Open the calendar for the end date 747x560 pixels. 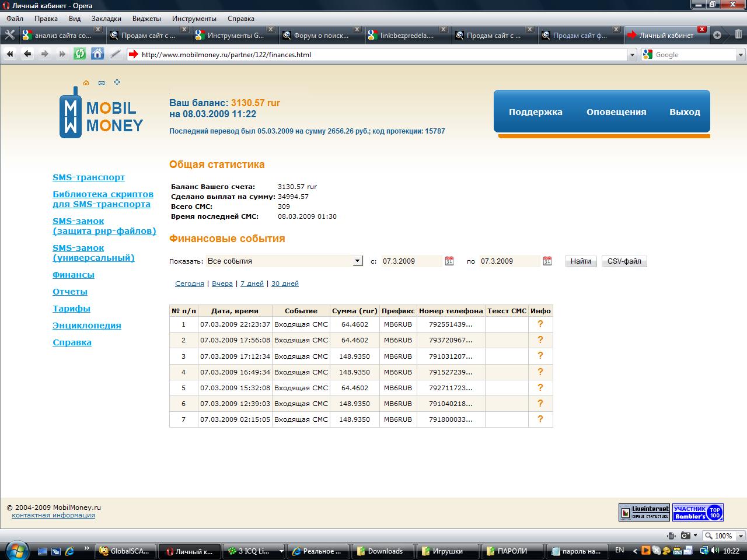pyautogui.click(x=547, y=261)
